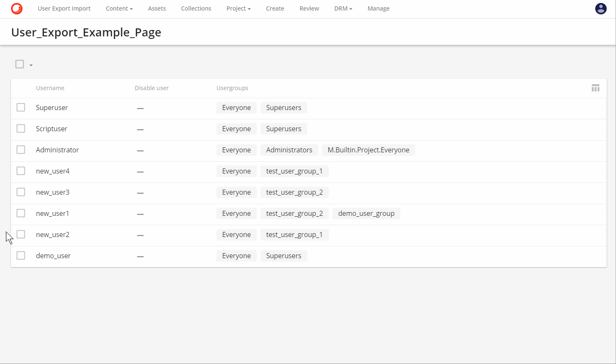Tick the select-all checkbox above the table

pos(19,64)
